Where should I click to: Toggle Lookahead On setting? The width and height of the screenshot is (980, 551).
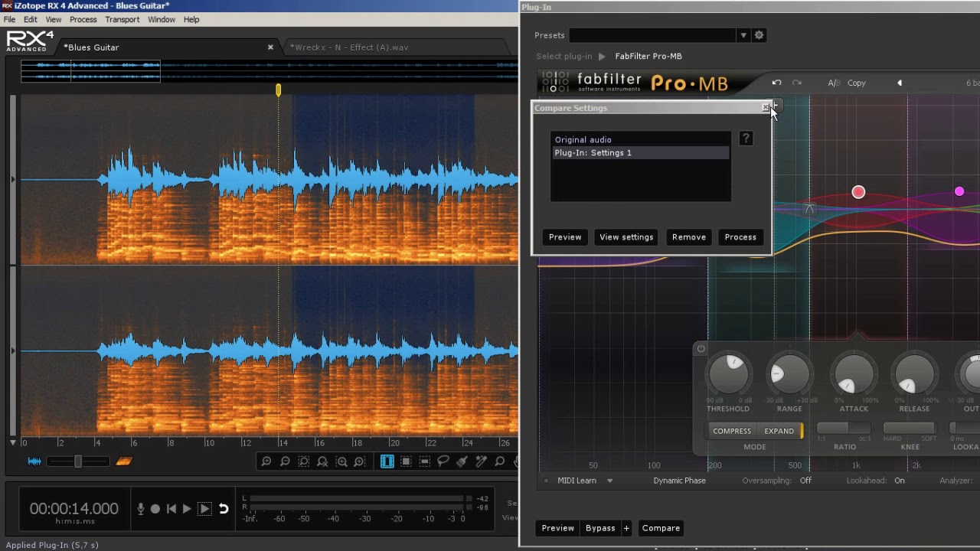pyautogui.click(x=899, y=481)
